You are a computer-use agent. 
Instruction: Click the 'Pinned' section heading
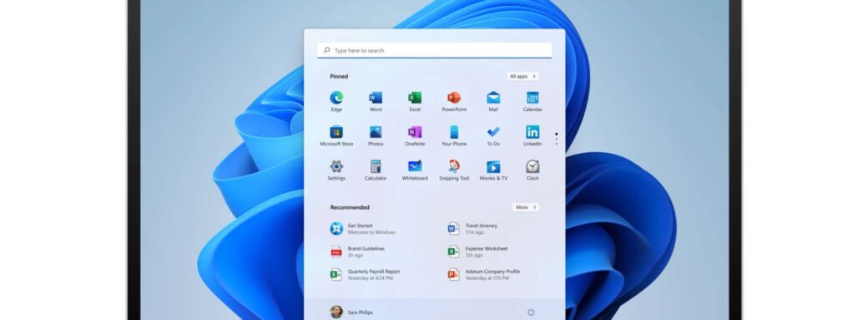click(x=339, y=77)
